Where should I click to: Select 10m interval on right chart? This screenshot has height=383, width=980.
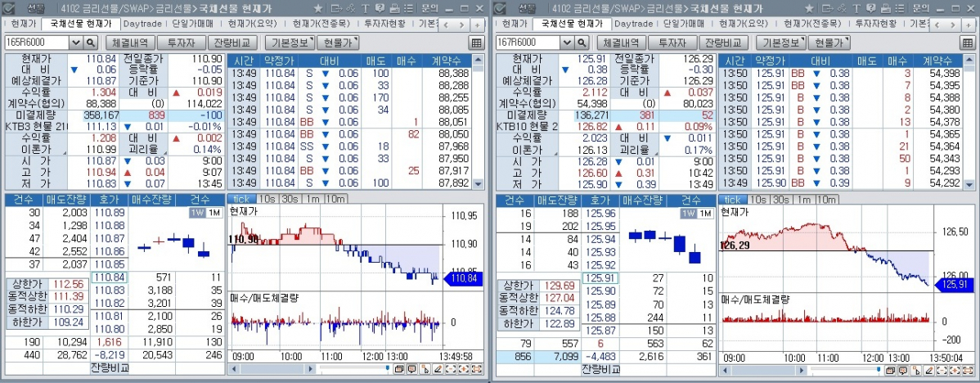pos(826,200)
